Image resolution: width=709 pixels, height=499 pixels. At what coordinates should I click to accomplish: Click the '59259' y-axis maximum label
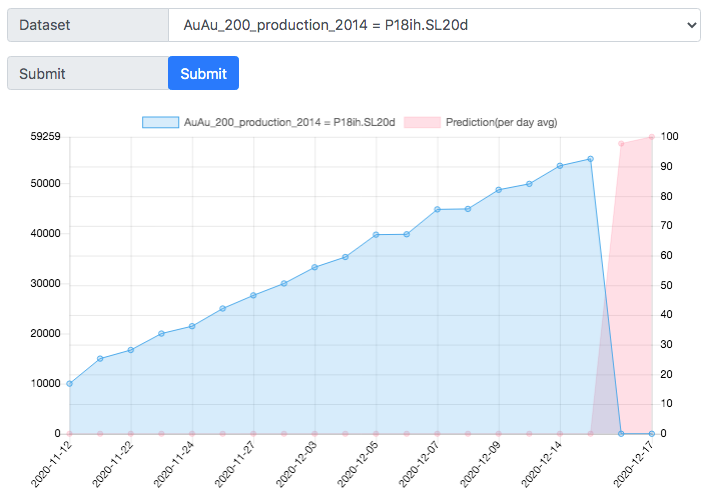click(x=45, y=137)
